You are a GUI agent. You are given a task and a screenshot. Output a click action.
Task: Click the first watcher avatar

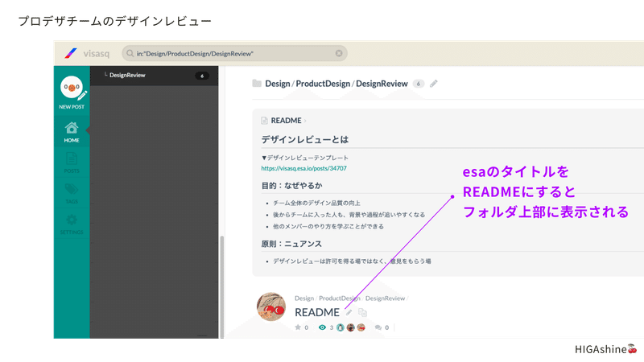click(x=340, y=327)
